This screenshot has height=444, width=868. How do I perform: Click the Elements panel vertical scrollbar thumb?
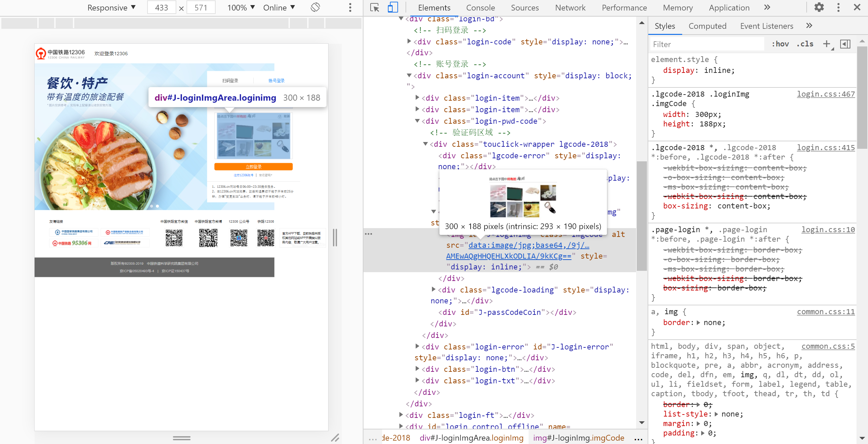click(x=642, y=216)
